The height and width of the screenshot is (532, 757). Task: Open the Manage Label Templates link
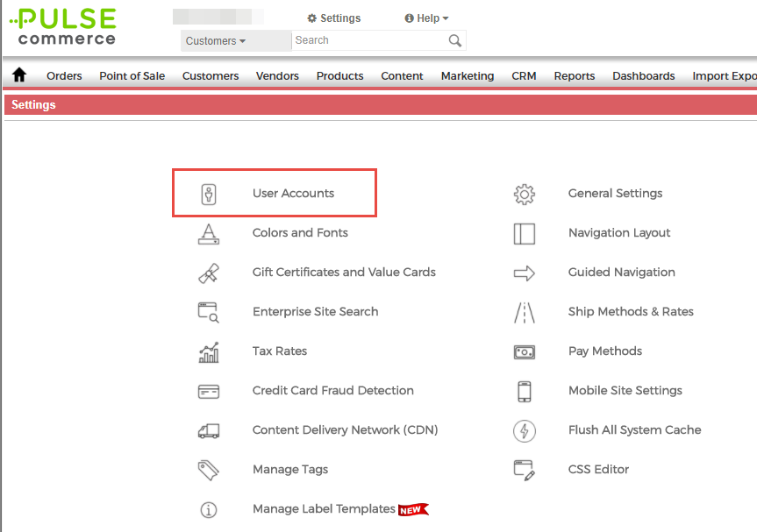[324, 509]
